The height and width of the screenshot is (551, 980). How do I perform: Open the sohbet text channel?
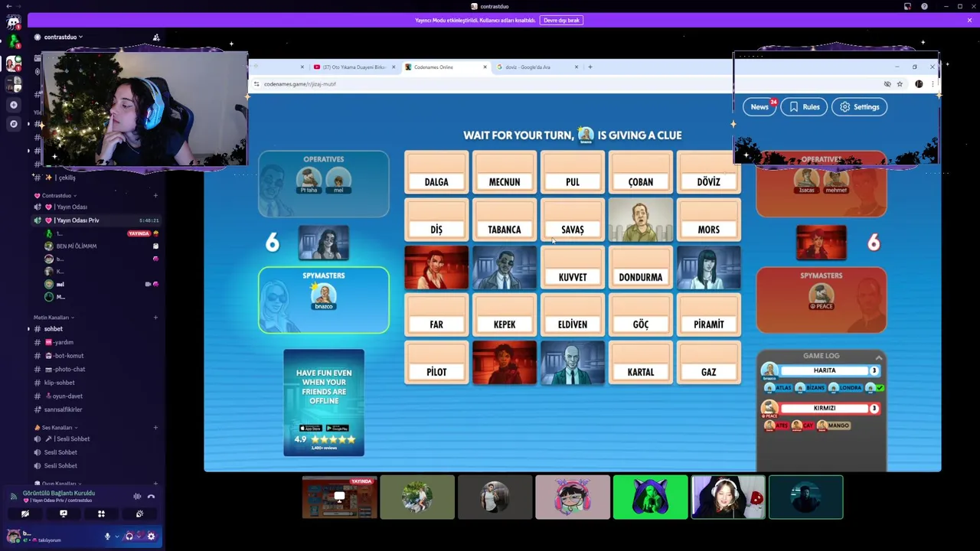click(53, 329)
